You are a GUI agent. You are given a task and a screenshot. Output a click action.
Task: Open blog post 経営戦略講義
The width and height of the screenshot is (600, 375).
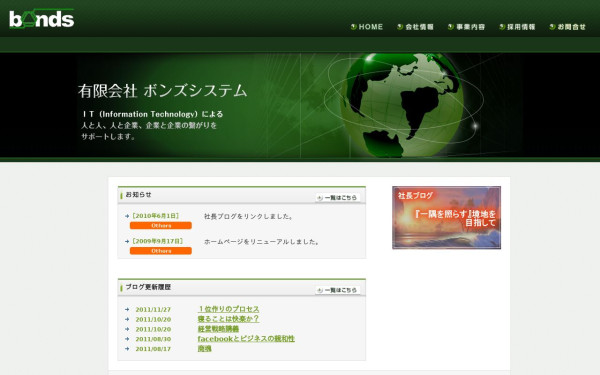tap(218, 329)
